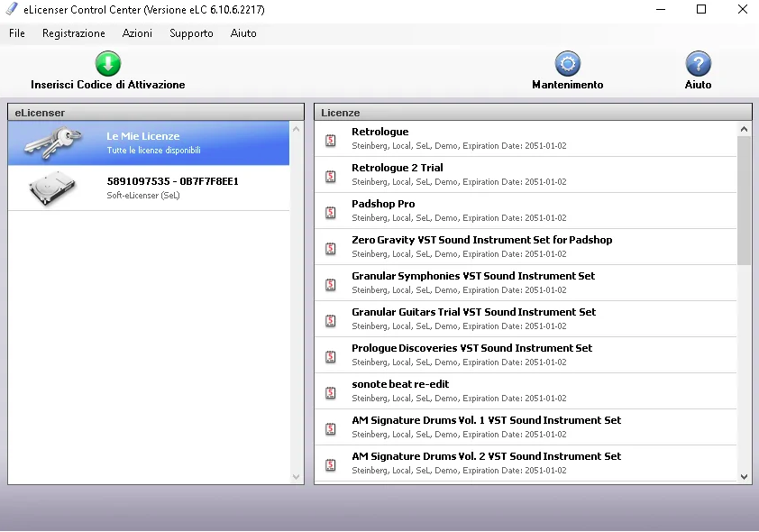This screenshot has height=532, width=759.
Task: Click the green Inserisci Codice di Attivazione icon
Action: 108,63
